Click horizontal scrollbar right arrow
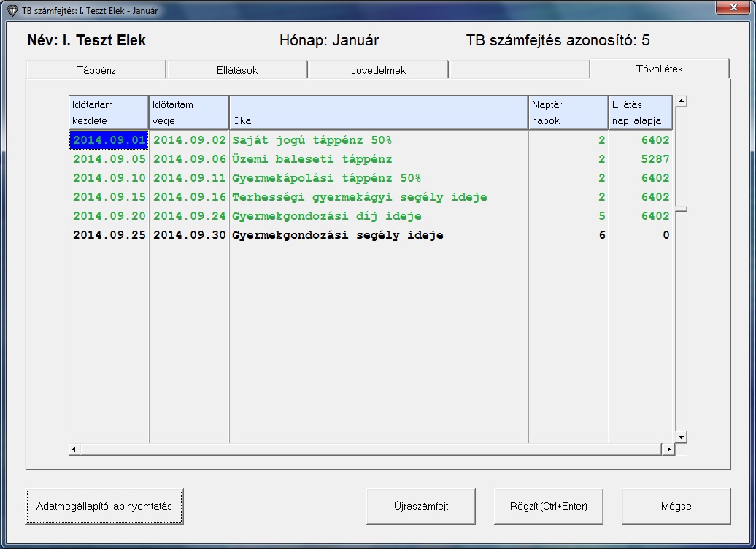This screenshot has height=549, width=756. click(668, 449)
